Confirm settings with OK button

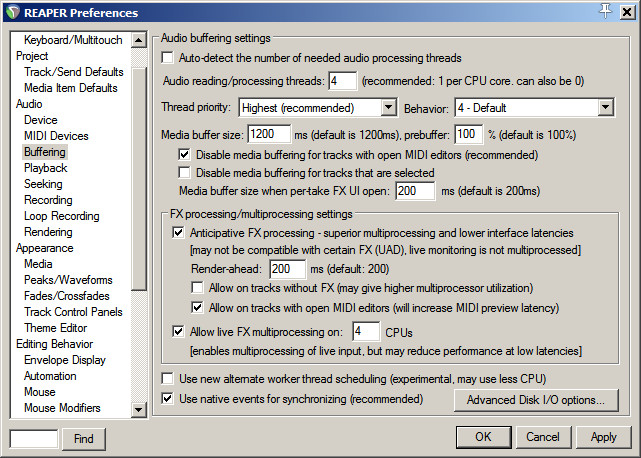[484, 437]
